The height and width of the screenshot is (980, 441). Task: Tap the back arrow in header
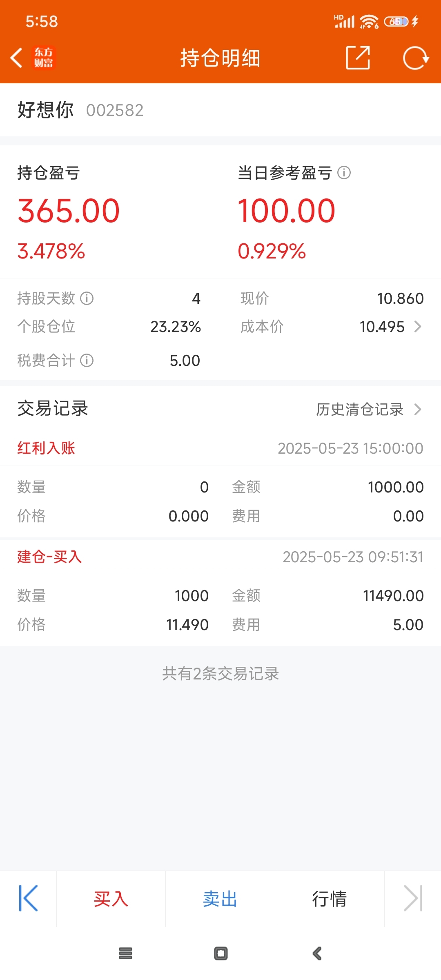[x=16, y=58]
